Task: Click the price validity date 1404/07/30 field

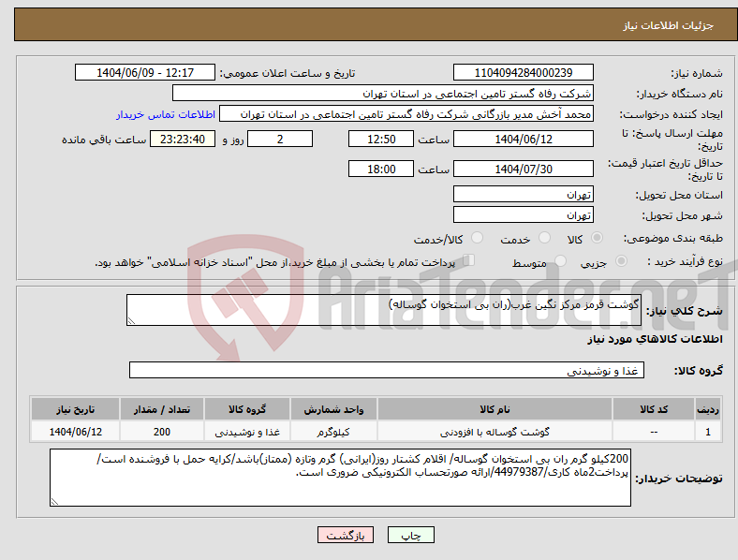Action: [523, 169]
